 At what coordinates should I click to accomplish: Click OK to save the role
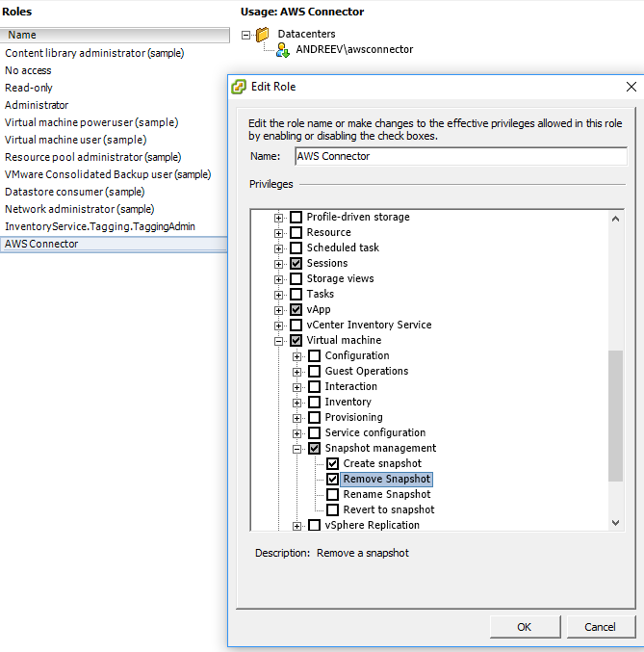[525, 627]
